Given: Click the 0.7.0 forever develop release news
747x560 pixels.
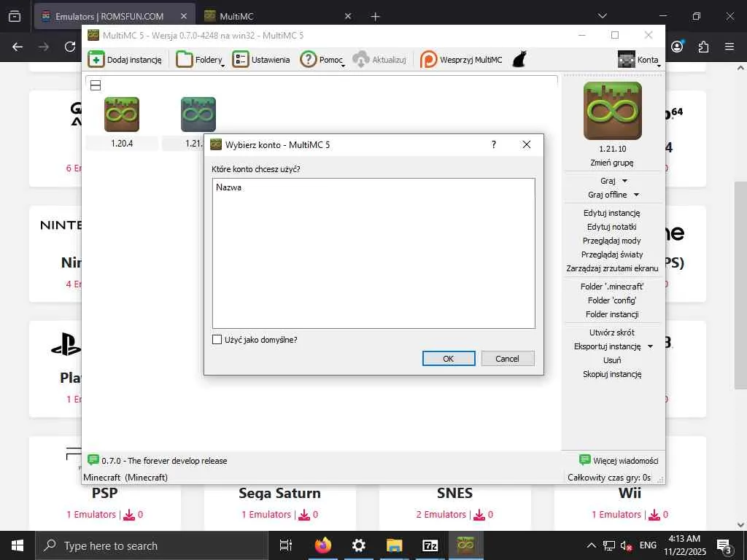Looking at the screenshot, I should pos(158,461).
